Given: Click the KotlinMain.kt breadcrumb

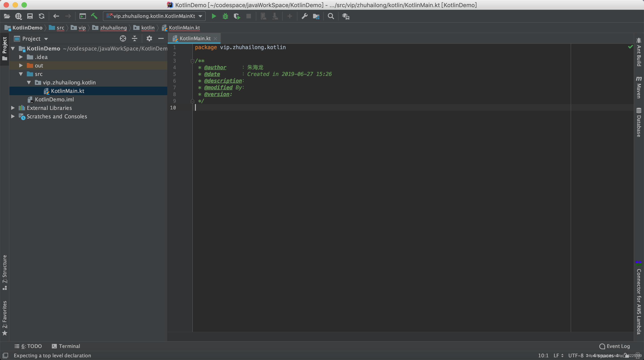Looking at the screenshot, I should tap(181, 28).
